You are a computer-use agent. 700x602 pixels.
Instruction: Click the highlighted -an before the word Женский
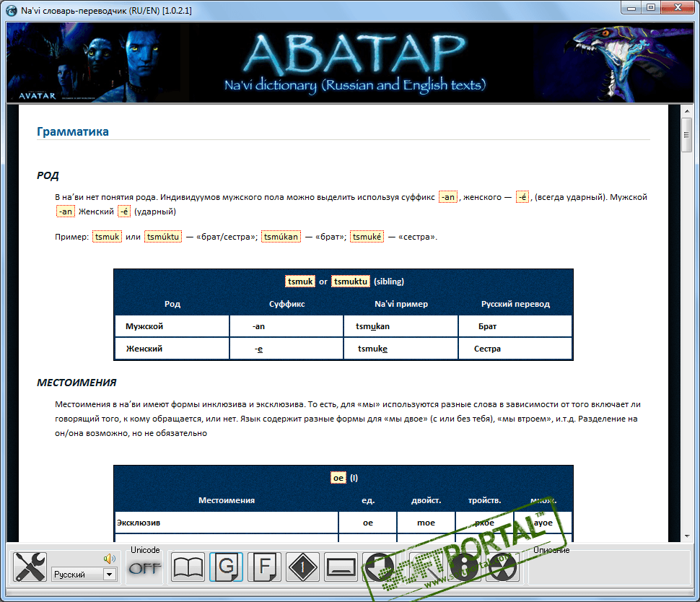point(66,211)
